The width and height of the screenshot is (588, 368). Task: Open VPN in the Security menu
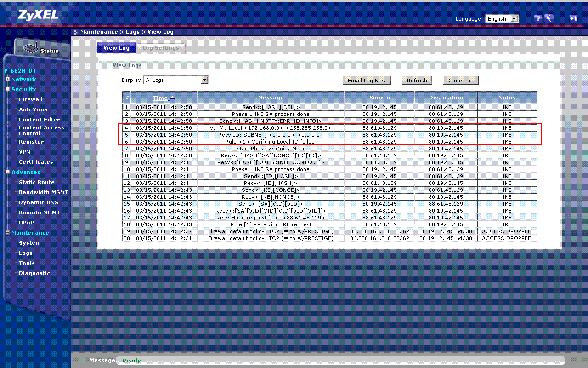(24, 152)
